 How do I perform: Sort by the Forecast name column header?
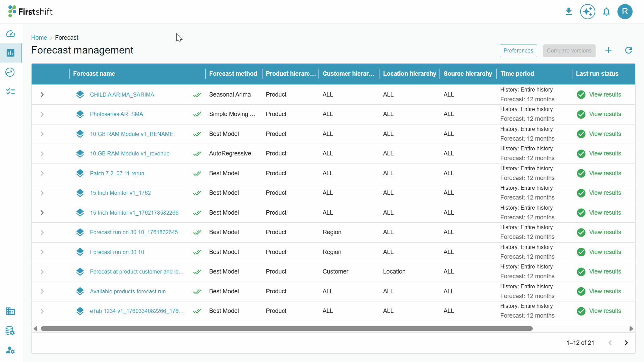coord(94,74)
